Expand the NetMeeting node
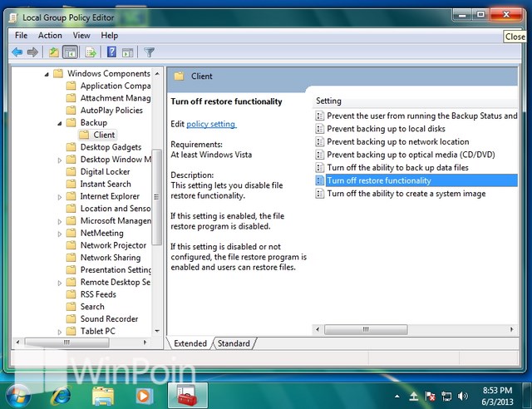532x409 pixels. [x=60, y=234]
